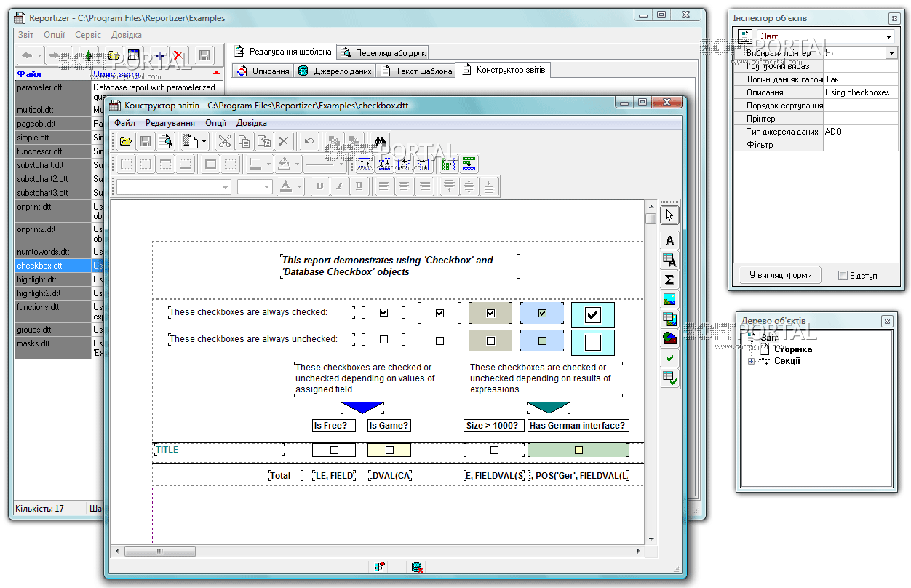Switch to Перегляд або друк tab
This screenshot has width=911, height=588.
(x=383, y=52)
